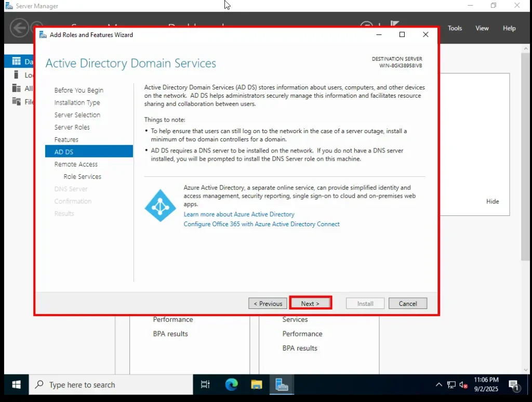Open Remote Access step
532x402 pixels.
pyautogui.click(x=76, y=164)
